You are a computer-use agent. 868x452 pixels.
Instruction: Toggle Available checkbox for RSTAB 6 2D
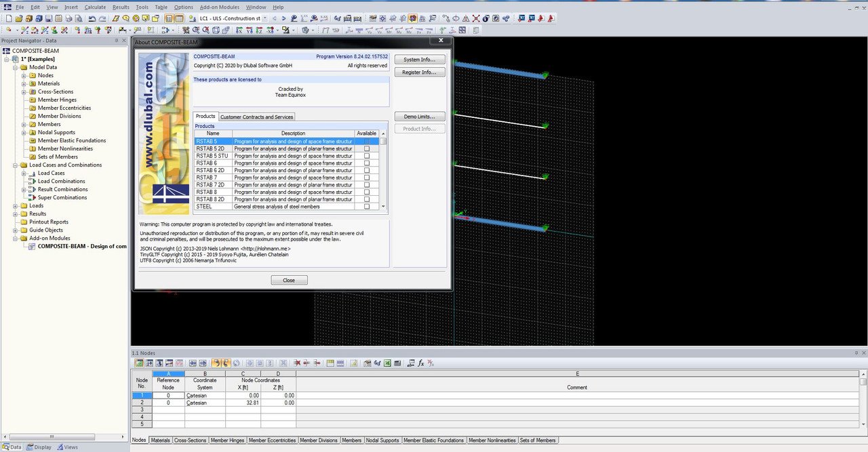[367, 170]
